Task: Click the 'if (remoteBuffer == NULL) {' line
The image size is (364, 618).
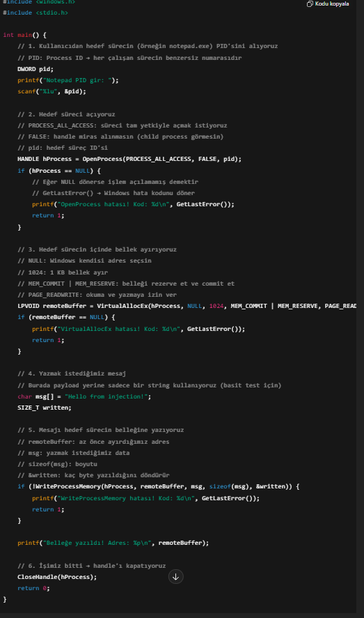Action: pos(66,317)
